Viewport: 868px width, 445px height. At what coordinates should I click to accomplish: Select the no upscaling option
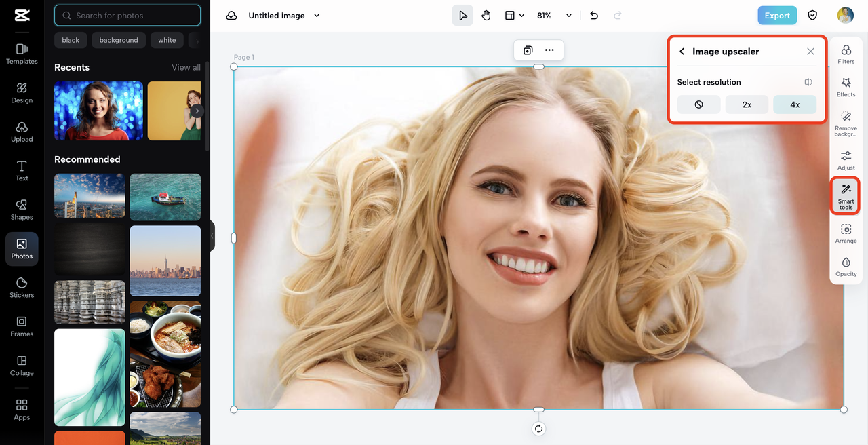pyautogui.click(x=698, y=104)
